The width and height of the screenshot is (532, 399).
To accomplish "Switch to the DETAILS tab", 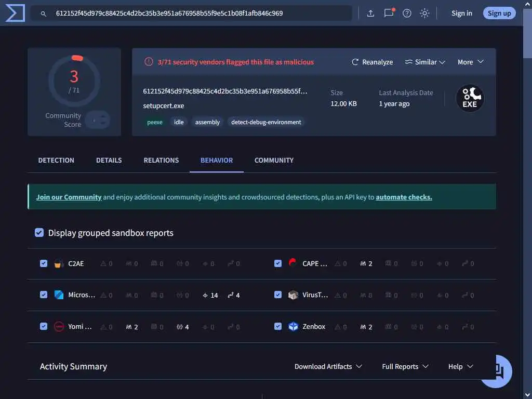I will (109, 160).
